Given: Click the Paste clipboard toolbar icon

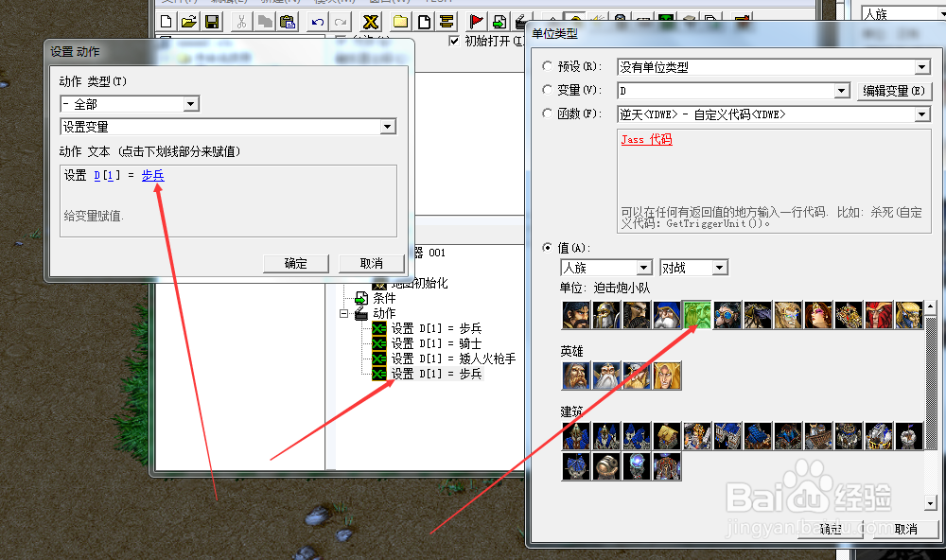Looking at the screenshot, I should tap(288, 23).
